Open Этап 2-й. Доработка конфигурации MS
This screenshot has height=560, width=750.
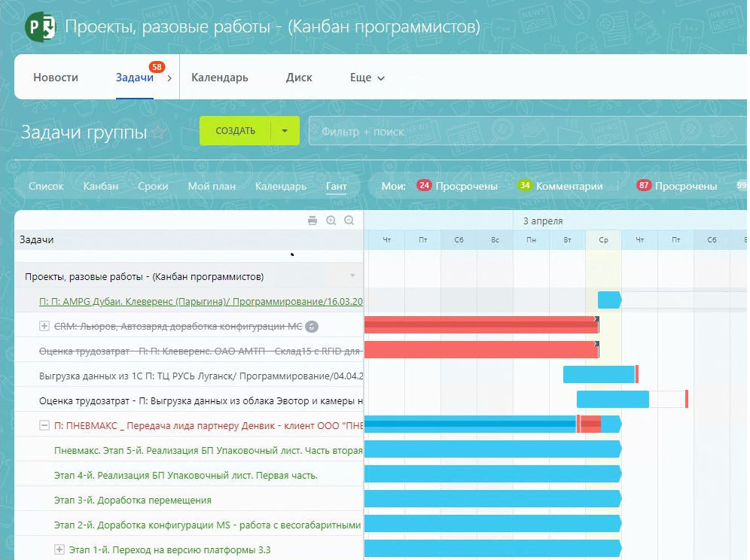tap(208, 525)
